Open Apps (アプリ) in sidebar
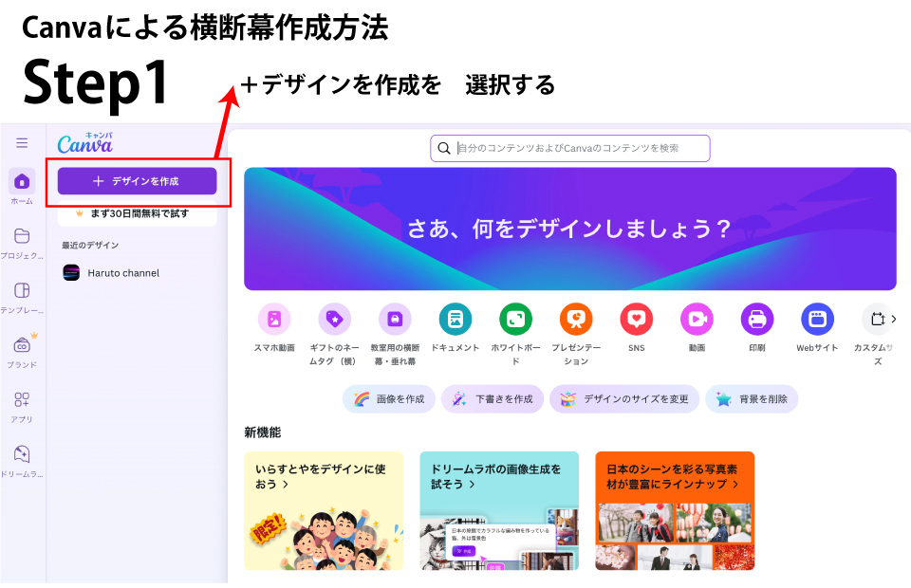 click(22, 406)
